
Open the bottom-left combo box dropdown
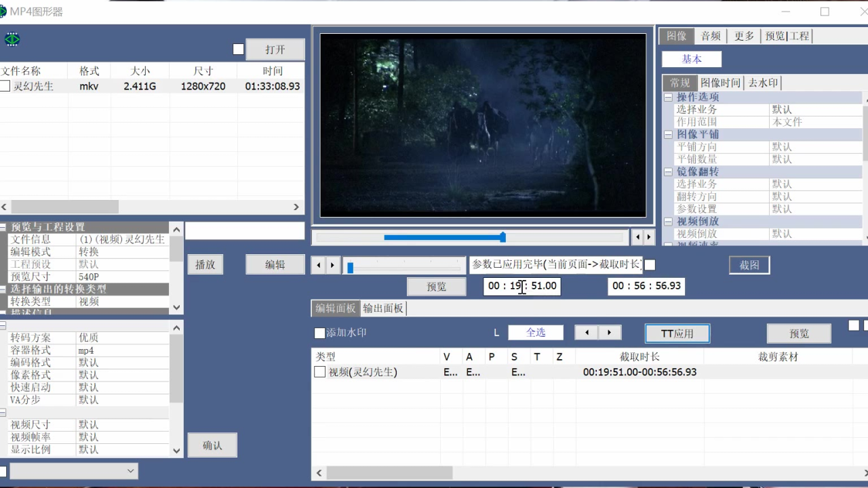pyautogui.click(x=131, y=471)
